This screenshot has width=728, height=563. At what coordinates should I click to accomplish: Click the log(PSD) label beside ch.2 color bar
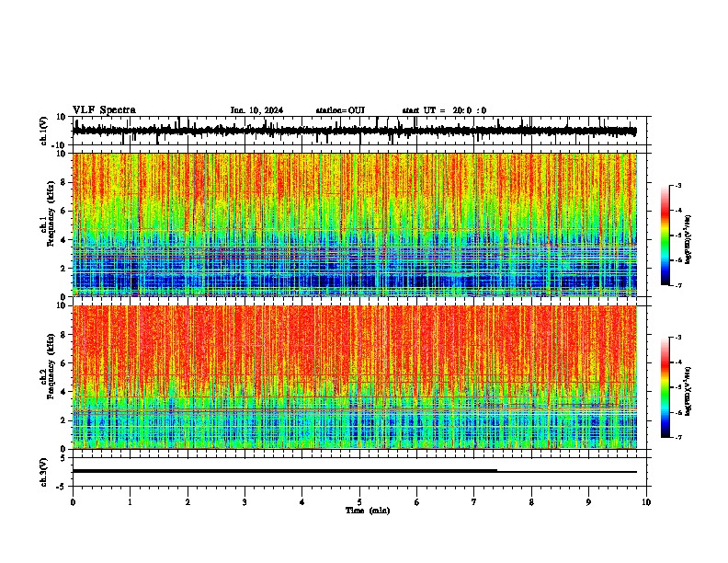point(689,392)
